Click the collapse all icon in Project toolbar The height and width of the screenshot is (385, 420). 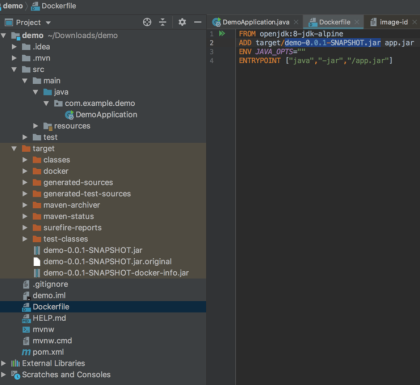163,22
